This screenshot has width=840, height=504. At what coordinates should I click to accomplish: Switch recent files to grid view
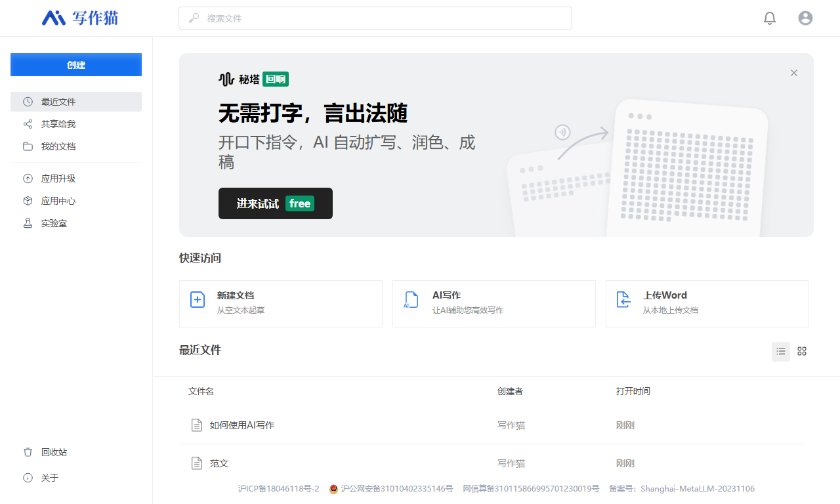[802, 351]
